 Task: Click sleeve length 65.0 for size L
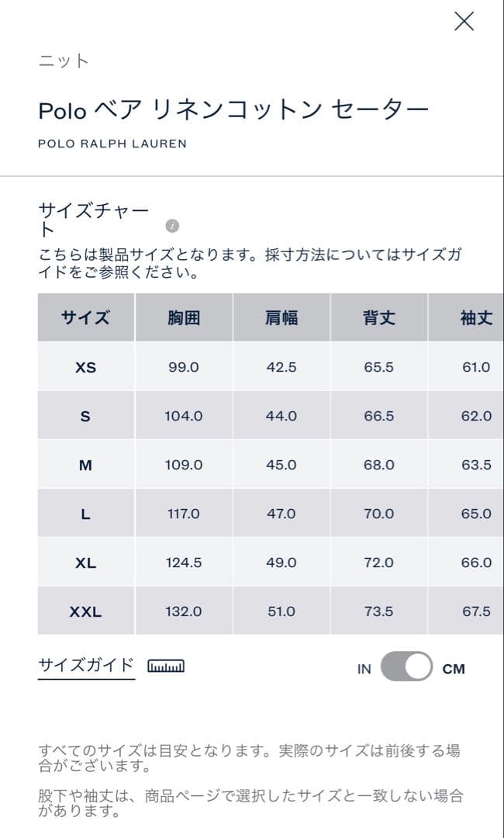click(x=473, y=513)
